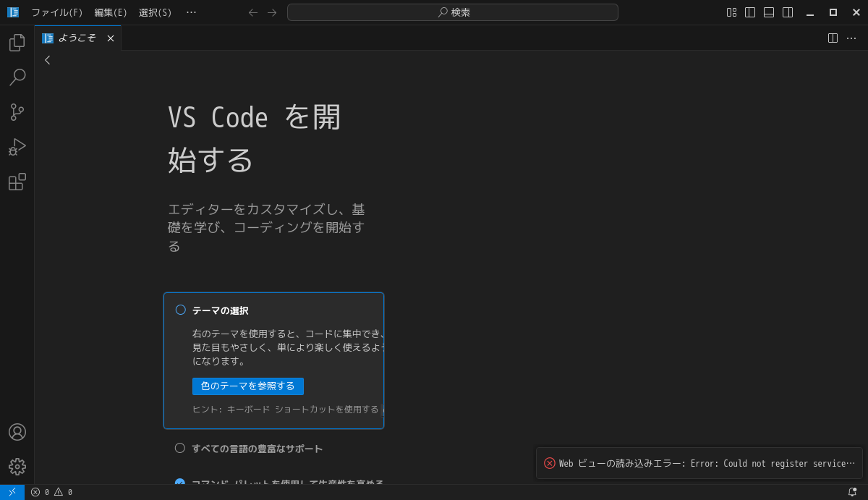Click the VS Code logo in title bar
The width and height of the screenshot is (868, 500).
13,12
